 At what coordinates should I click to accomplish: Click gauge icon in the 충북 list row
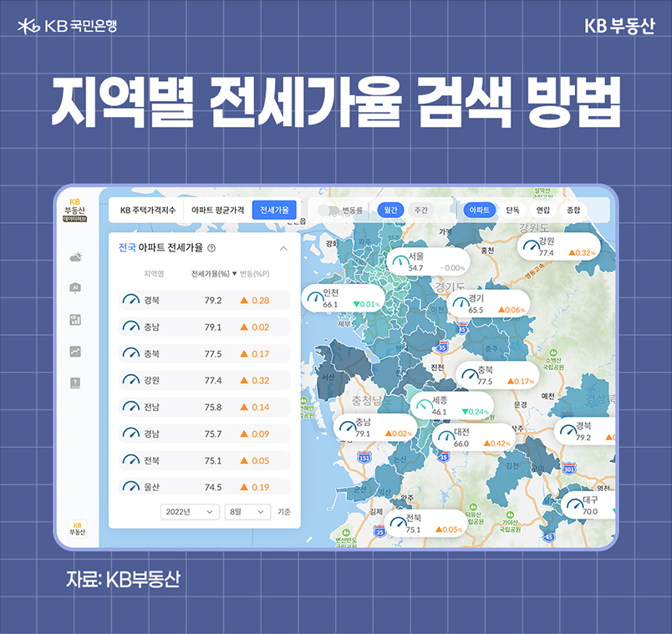[131, 353]
